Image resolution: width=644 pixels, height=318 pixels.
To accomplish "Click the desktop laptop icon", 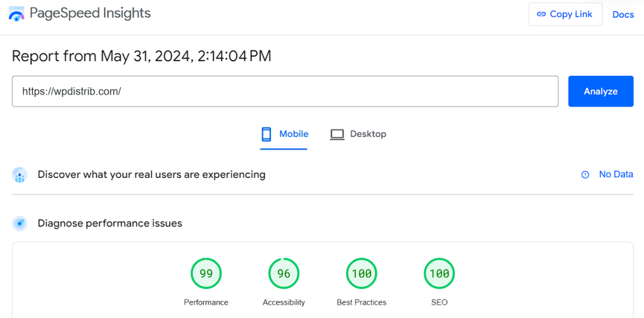I will 337,134.
